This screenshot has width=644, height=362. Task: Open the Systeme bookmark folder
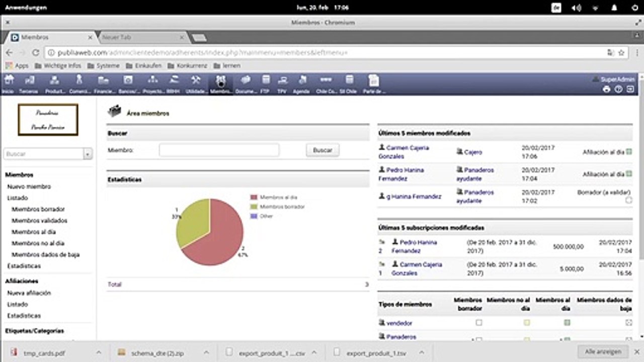click(104, 65)
